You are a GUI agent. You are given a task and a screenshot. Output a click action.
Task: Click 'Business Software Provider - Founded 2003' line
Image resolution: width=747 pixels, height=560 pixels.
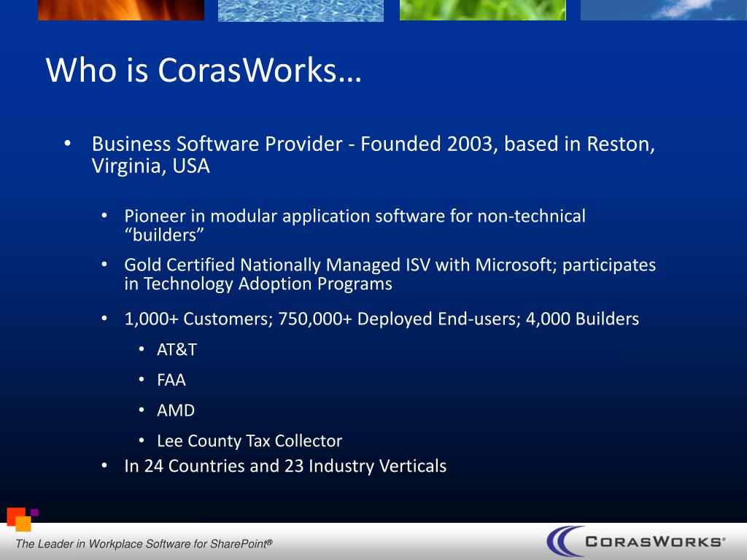373,144
